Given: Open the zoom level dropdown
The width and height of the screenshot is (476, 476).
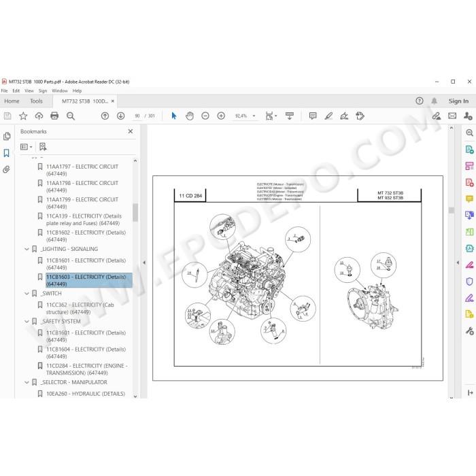Looking at the screenshot, I should (x=254, y=116).
